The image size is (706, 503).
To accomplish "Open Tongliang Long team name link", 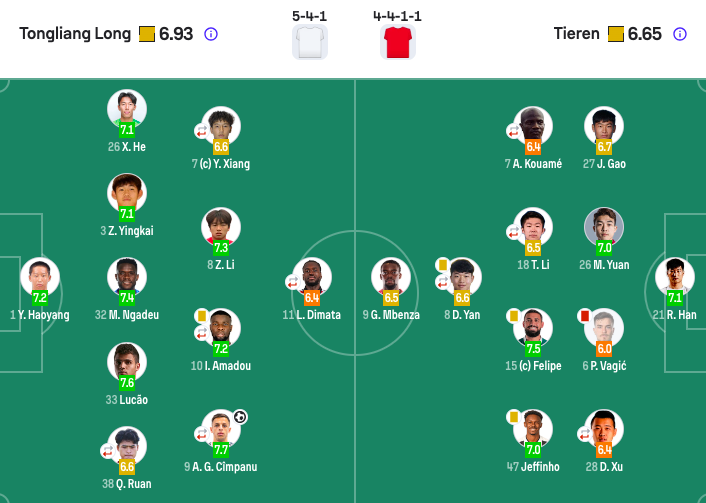I will [75, 34].
